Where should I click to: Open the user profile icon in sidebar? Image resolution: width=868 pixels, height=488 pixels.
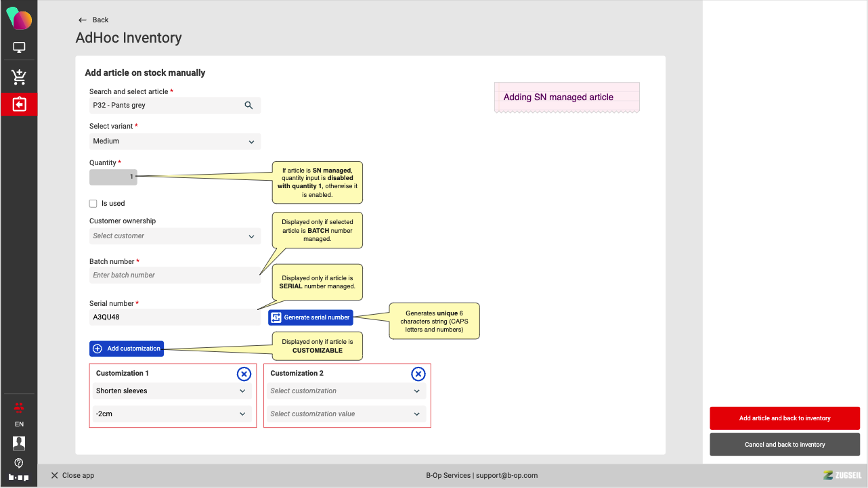[x=19, y=443]
